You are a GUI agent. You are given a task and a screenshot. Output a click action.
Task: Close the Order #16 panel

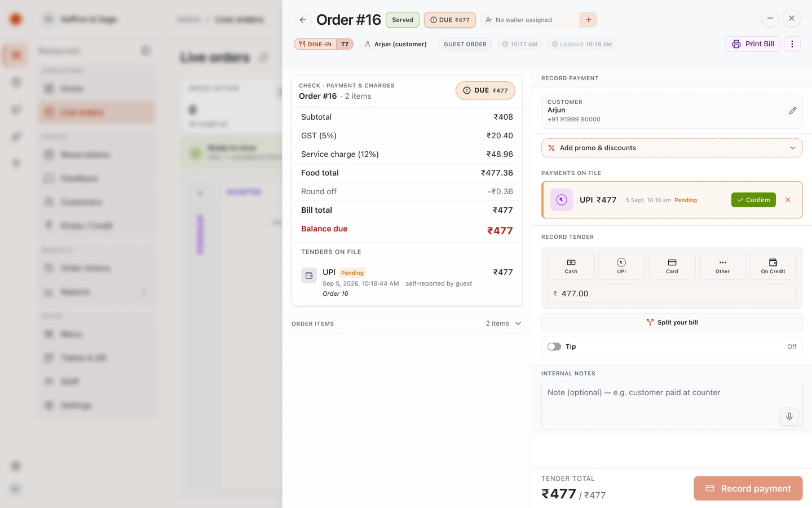click(x=792, y=19)
